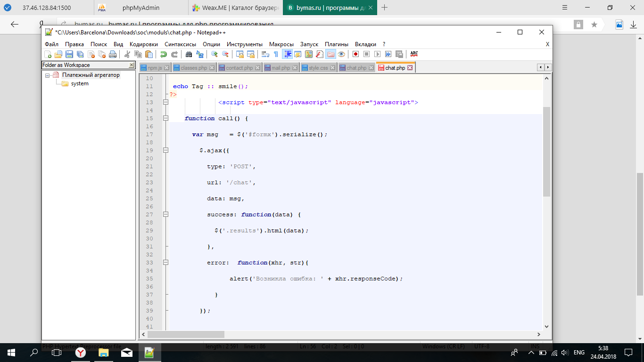Click the editor horizontal scrollbar thumb
The width and height of the screenshot is (644, 362).
pos(186,334)
